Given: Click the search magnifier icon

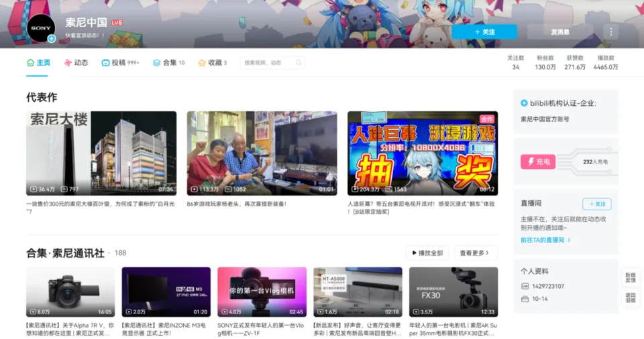Looking at the screenshot, I should 299,63.
